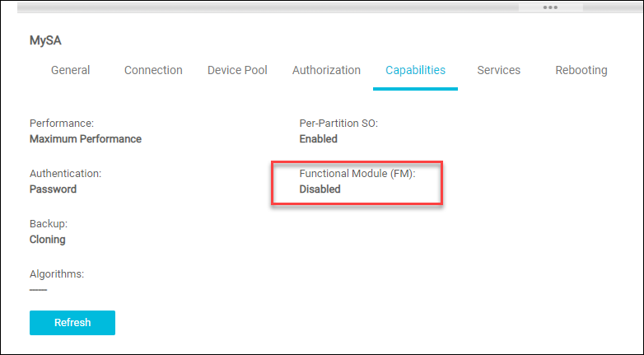The image size is (644, 355).
Task: Select the Device Pool tab
Action: click(x=237, y=70)
